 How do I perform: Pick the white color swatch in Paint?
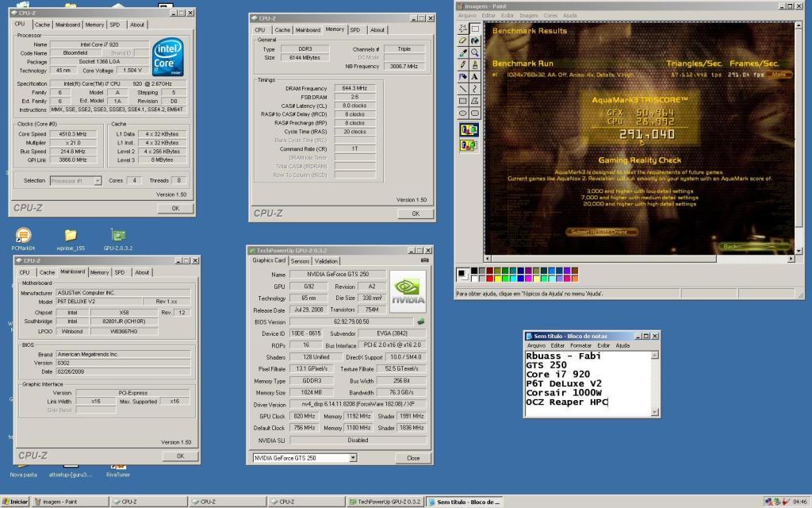pos(474,279)
